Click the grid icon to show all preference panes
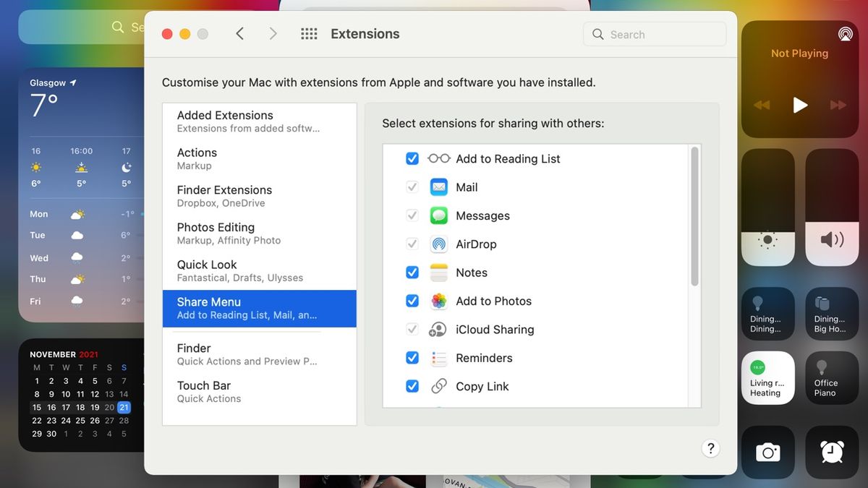This screenshot has height=488, width=868. 308,33
